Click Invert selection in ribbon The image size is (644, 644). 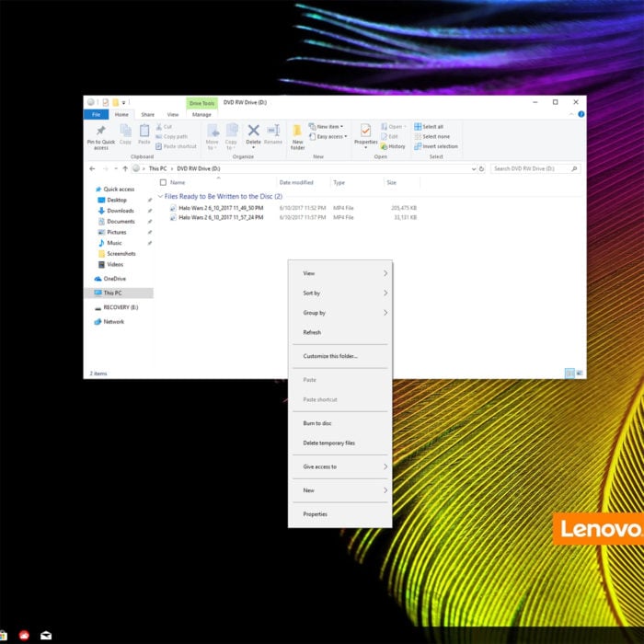click(x=436, y=146)
